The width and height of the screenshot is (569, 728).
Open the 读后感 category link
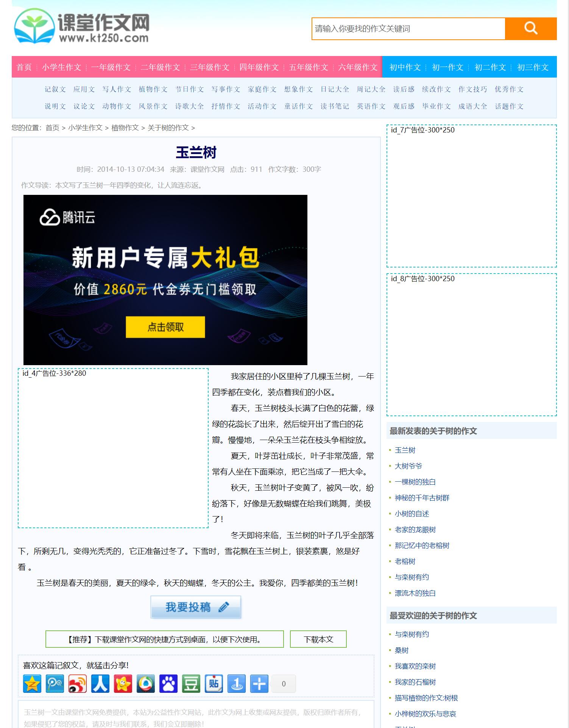404,89
